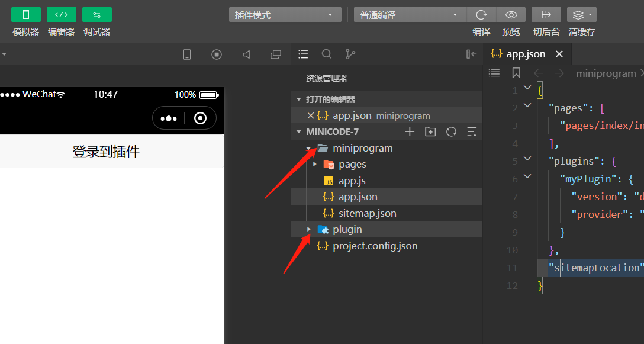
Task: Open the explorer list view icon
Action: (x=303, y=54)
